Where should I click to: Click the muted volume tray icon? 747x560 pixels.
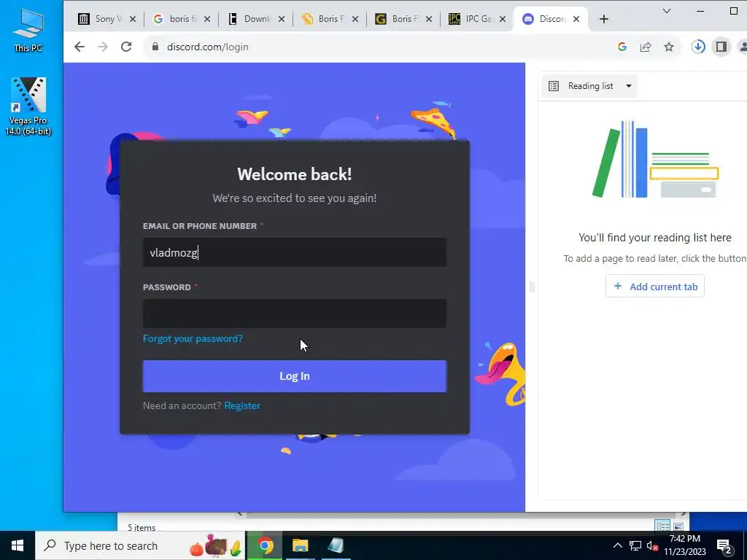point(652,546)
